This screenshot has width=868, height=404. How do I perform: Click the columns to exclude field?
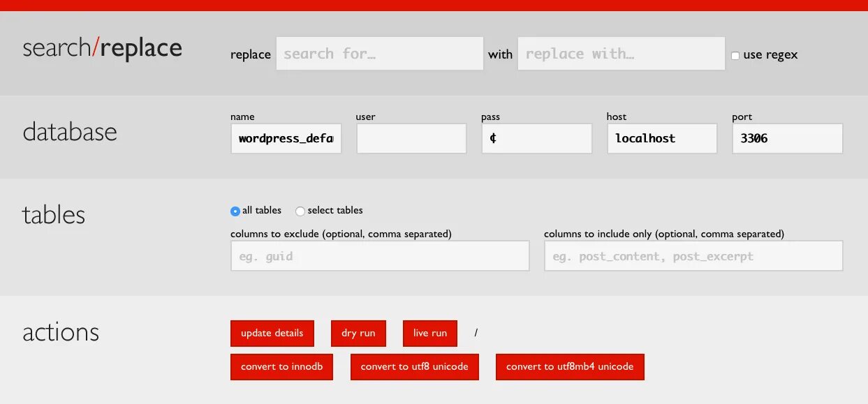380,256
